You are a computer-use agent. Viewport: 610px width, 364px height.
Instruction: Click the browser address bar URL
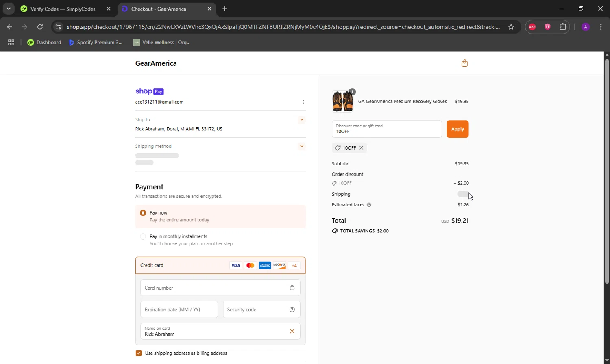click(283, 27)
